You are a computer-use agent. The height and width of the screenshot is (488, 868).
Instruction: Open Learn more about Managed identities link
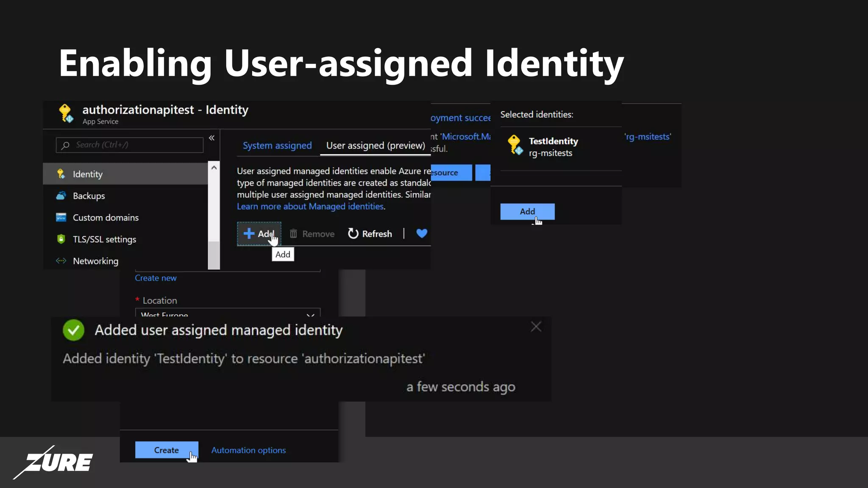pyautogui.click(x=310, y=206)
